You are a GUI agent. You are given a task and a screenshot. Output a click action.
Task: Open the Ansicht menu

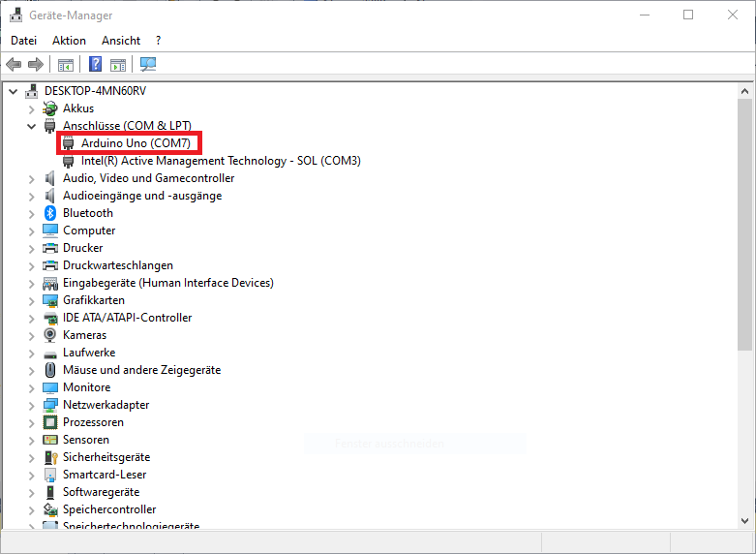pos(121,41)
